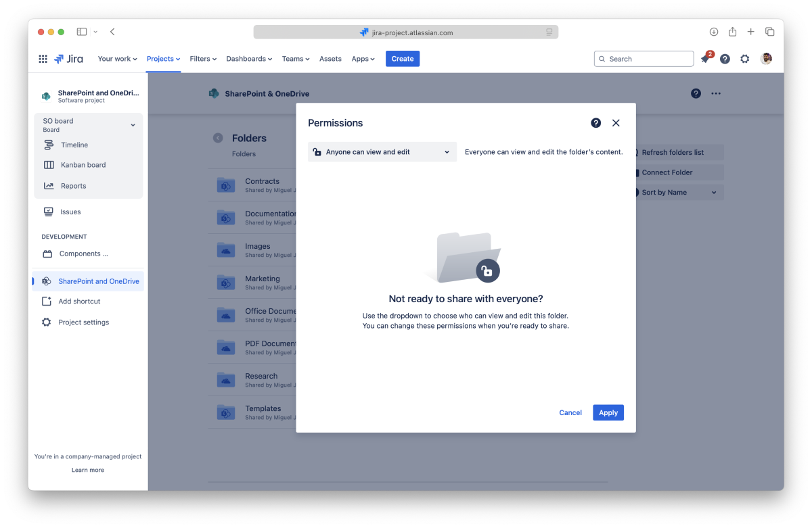Click the notifications bell icon
This screenshot has height=528, width=812.
tap(705, 59)
